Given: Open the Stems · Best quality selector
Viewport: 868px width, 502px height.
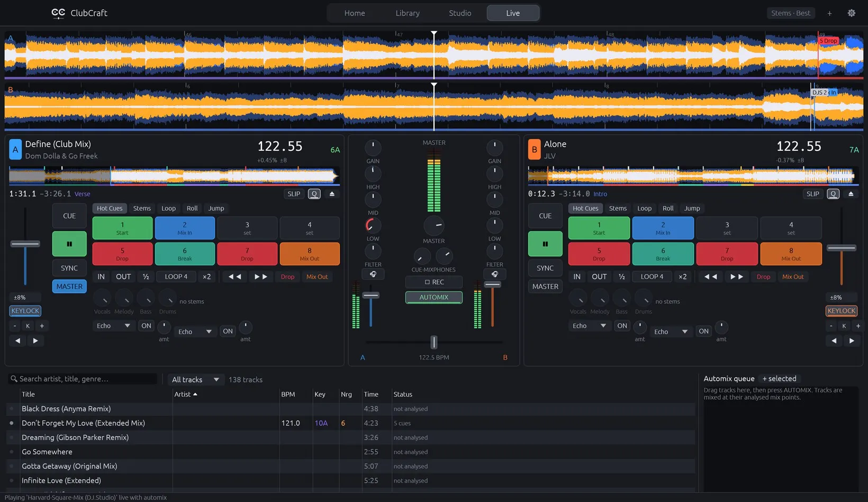Looking at the screenshot, I should pos(791,13).
